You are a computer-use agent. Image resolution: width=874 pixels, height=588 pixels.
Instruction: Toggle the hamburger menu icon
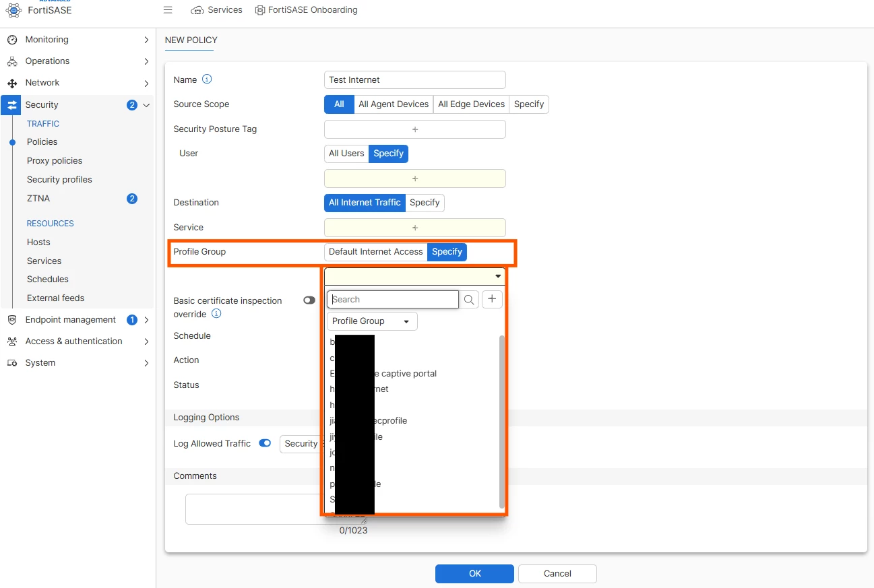click(x=168, y=10)
